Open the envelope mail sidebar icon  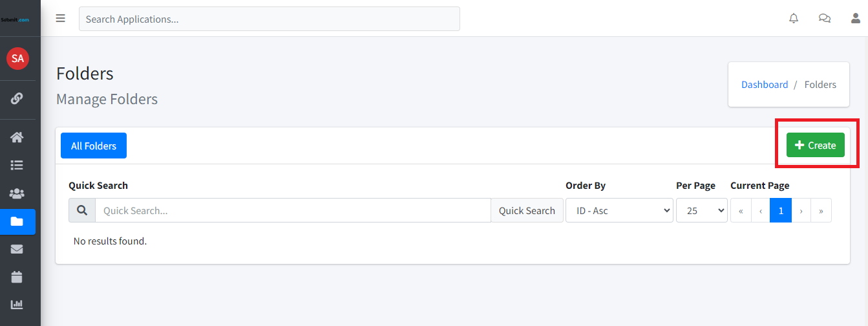tap(17, 249)
